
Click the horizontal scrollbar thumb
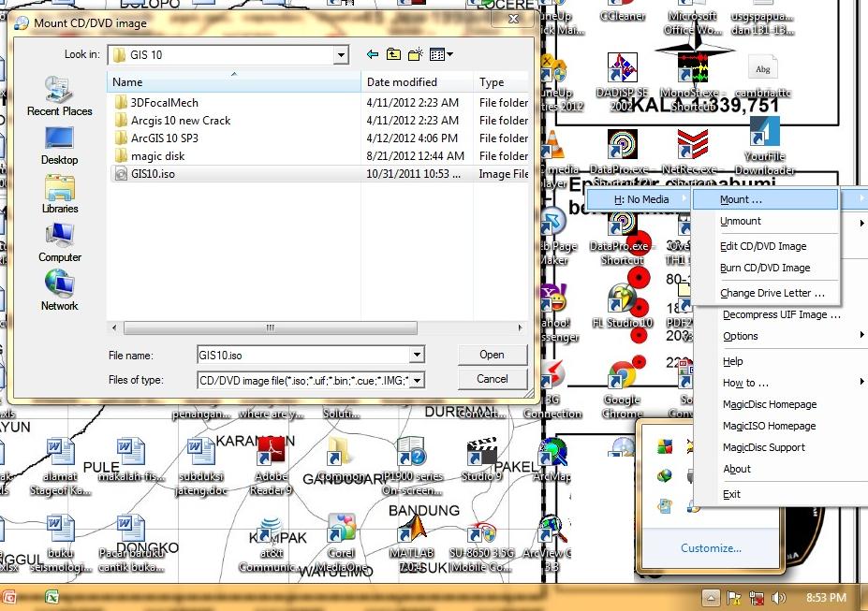point(271,327)
